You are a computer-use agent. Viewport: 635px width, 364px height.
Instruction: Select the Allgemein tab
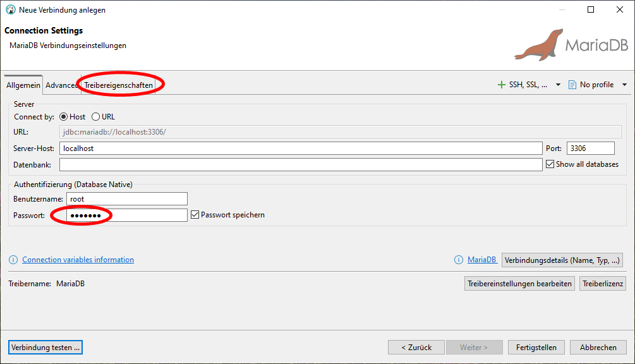(x=23, y=85)
